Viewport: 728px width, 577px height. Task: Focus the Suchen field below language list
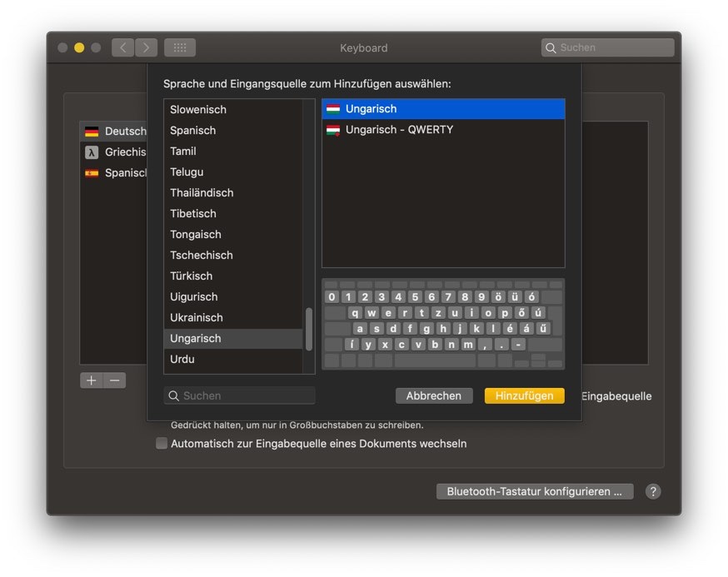pos(240,395)
